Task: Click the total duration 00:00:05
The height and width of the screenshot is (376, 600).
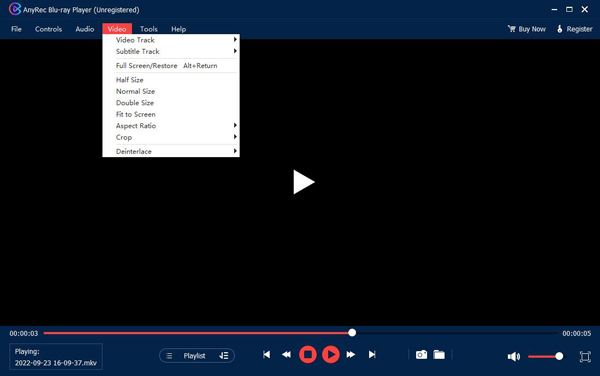Action: coord(577,334)
